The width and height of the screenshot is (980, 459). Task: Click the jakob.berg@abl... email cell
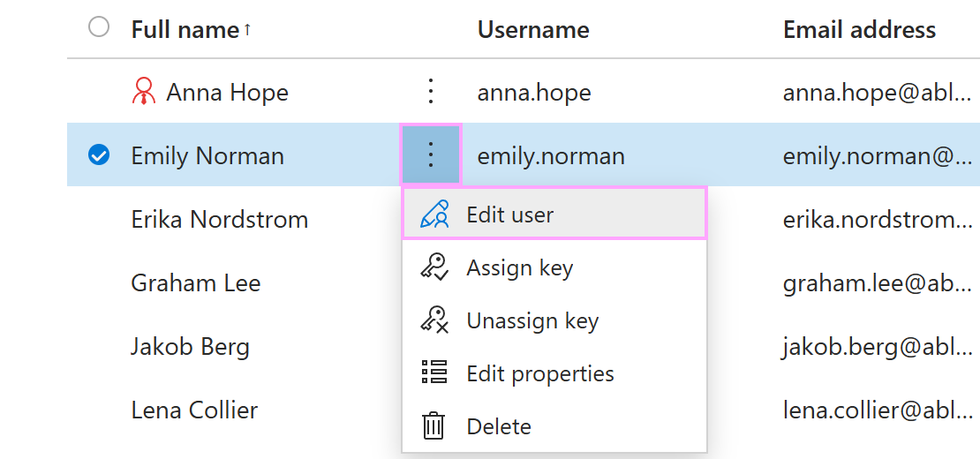pyautogui.click(x=878, y=347)
